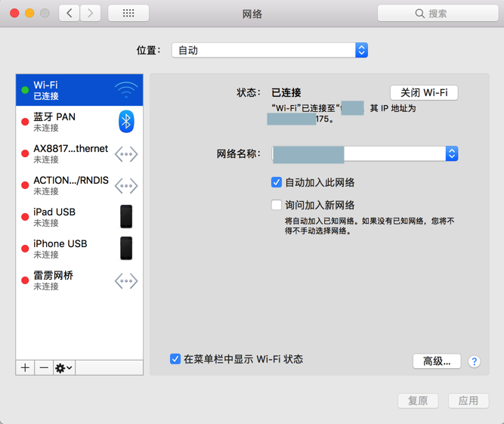
Task: Click the Wi-Fi signal icon
Action: coord(126,91)
